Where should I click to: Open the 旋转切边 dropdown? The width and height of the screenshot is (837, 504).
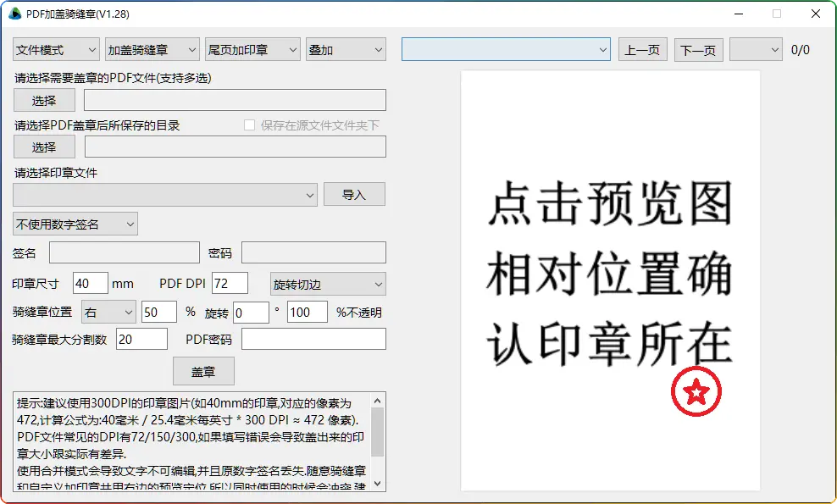pos(328,284)
